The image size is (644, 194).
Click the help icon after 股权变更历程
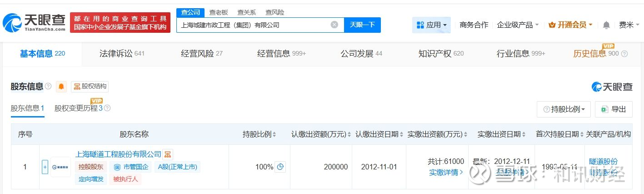[x=107, y=108]
